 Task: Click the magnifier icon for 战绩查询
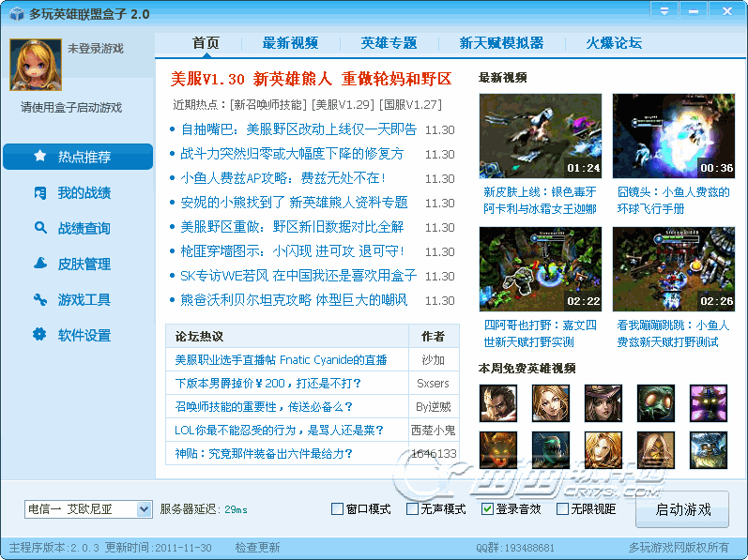(x=40, y=228)
